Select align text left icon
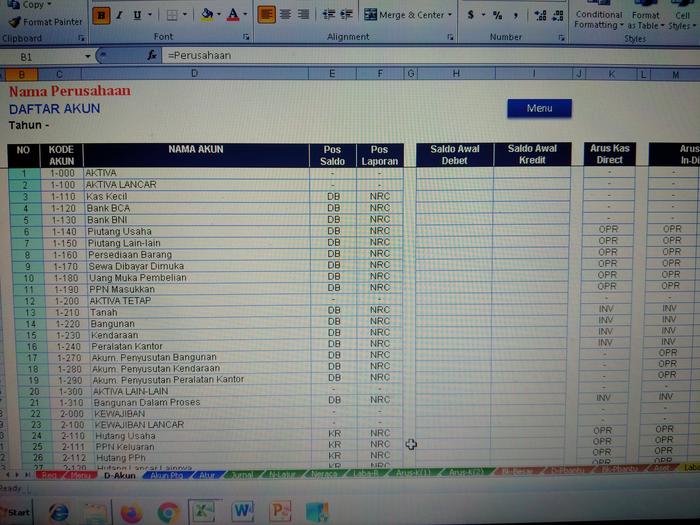The image size is (700, 525). click(x=267, y=15)
